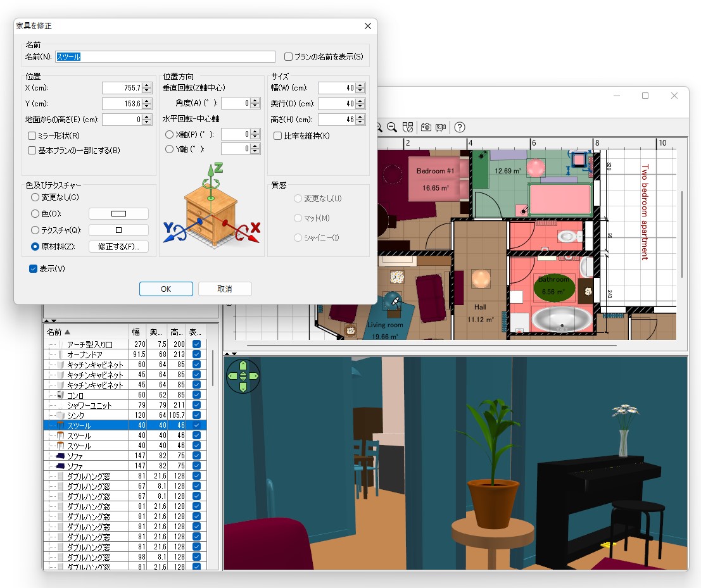Click the furniture list vertical scrollbar
The height and width of the screenshot is (588, 701).
[x=212, y=368]
